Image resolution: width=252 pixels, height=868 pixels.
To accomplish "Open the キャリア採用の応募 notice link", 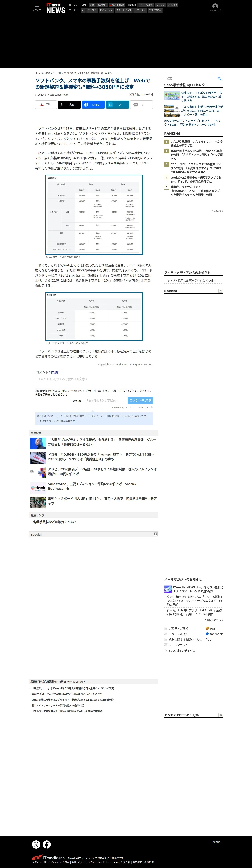I will pyautogui.click(x=191, y=281).
